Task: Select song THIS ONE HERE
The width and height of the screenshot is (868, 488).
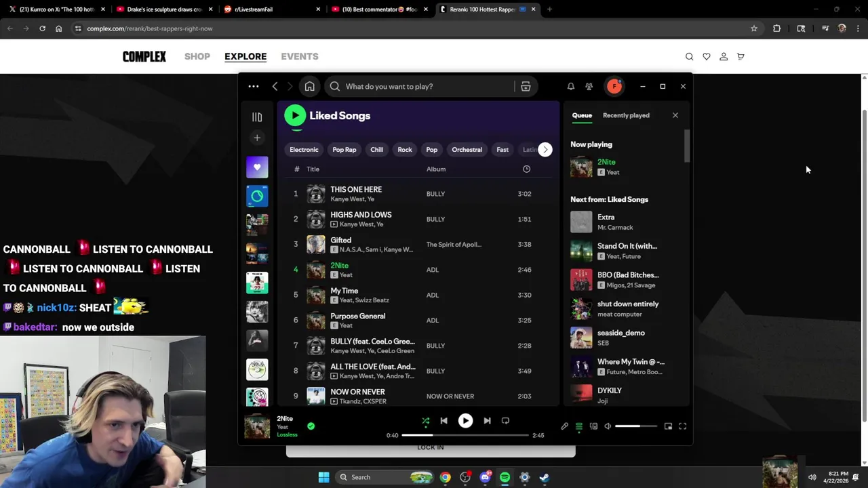Action: (420, 194)
